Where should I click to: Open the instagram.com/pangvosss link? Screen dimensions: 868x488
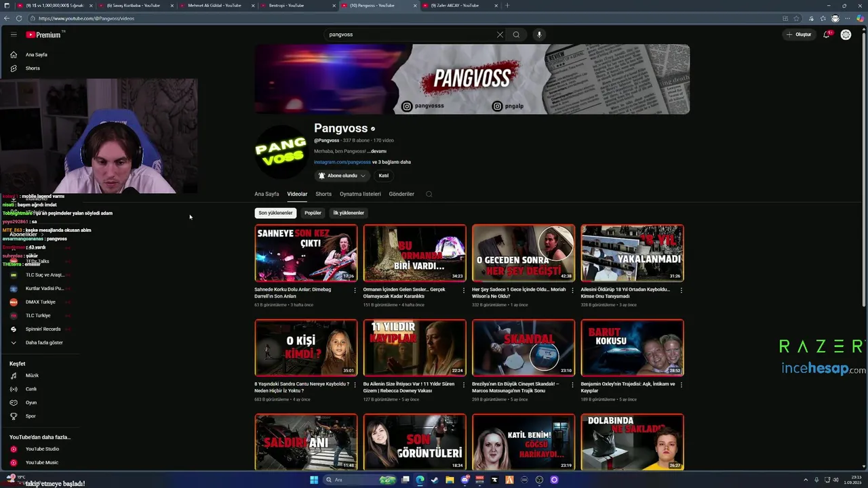[342, 162]
